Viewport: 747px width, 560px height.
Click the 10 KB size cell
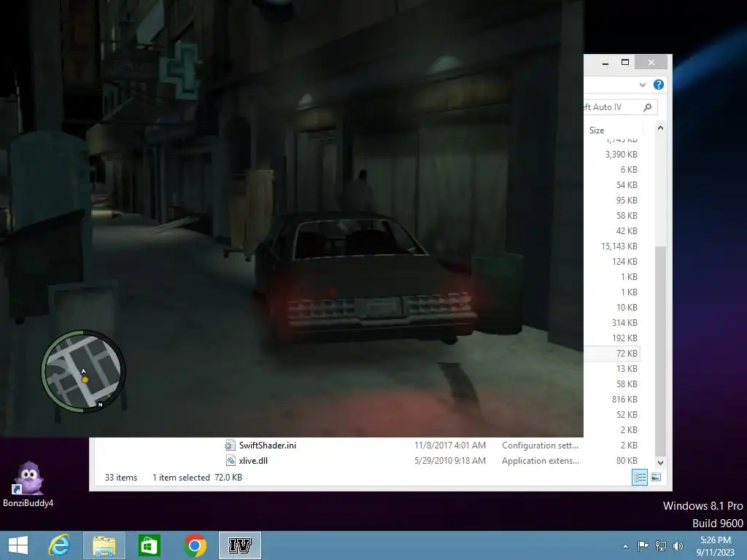627,308
